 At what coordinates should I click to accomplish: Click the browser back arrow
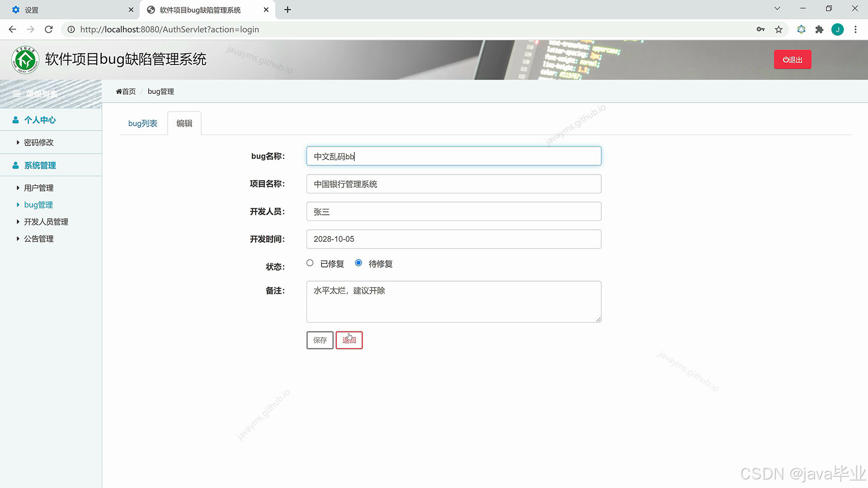click(x=13, y=29)
